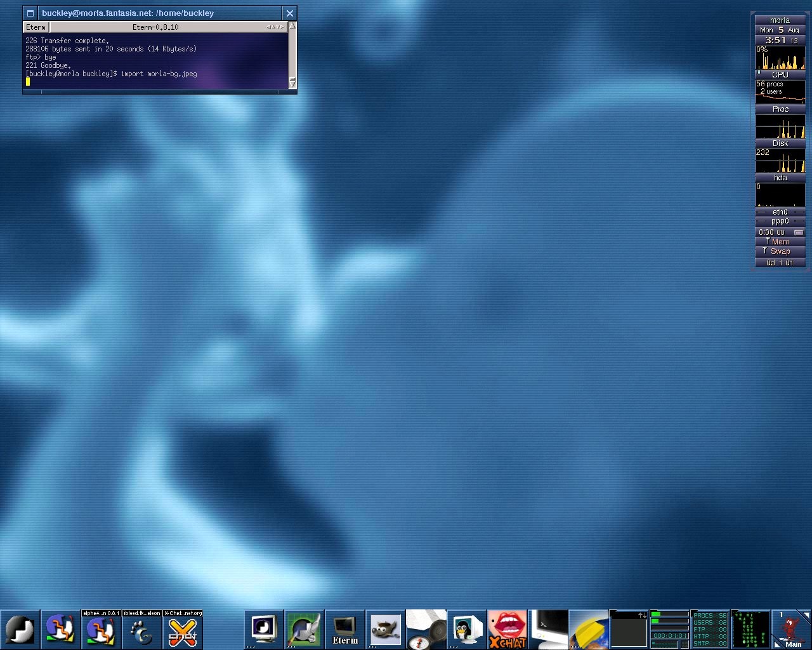Screen dimensions: 812x650
Task: Launch the white terminal monitor icon
Action: click(x=547, y=630)
